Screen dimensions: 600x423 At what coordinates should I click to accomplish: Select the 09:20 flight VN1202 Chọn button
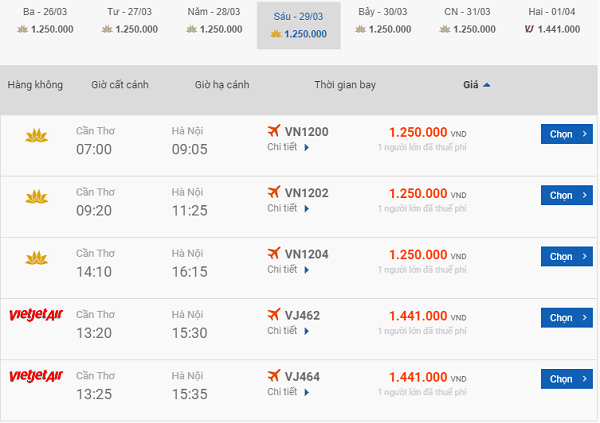click(x=567, y=195)
